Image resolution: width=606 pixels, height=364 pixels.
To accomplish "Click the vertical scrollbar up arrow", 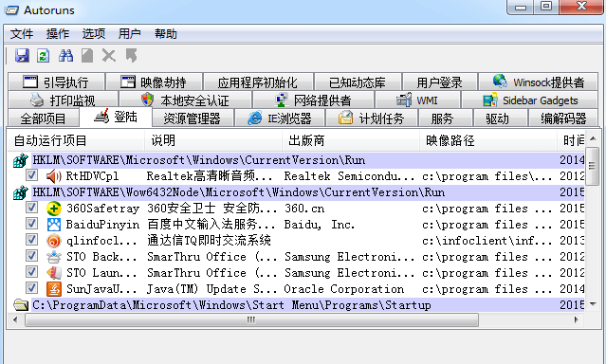I will pyautogui.click(x=593, y=138).
